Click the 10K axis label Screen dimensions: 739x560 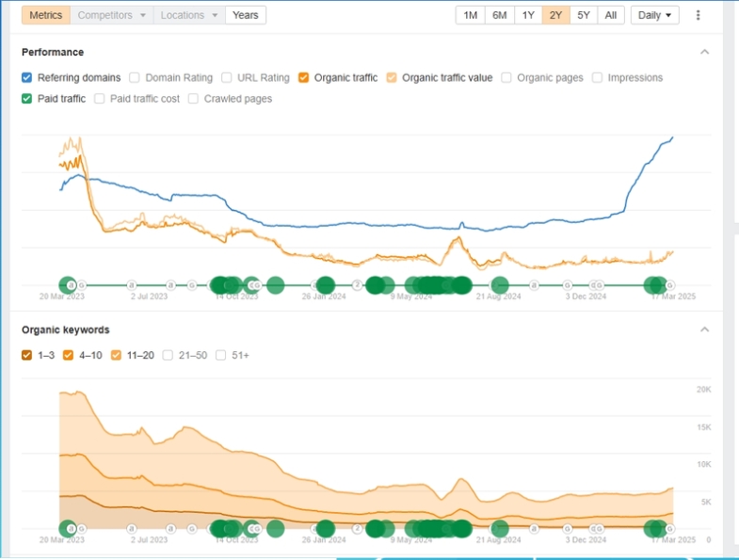[x=703, y=464]
